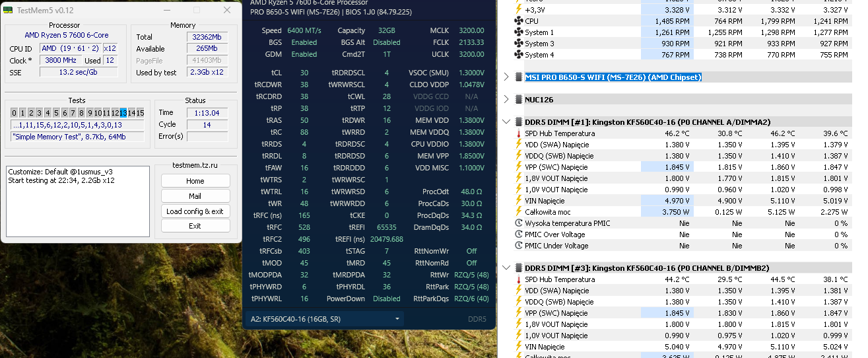
Task: Collapse the DDR5 DIMM [#1] sensor group
Action: (506, 122)
